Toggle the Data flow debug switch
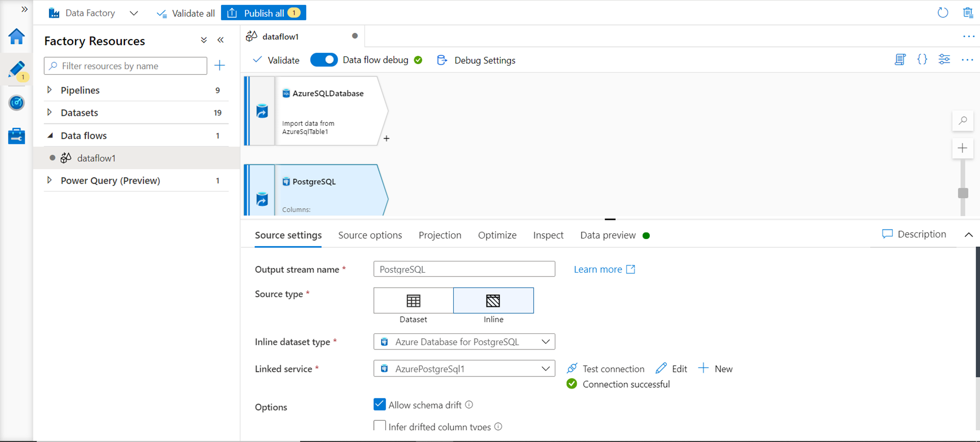Image resolution: width=980 pixels, height=442 pixels. [324, 60]
